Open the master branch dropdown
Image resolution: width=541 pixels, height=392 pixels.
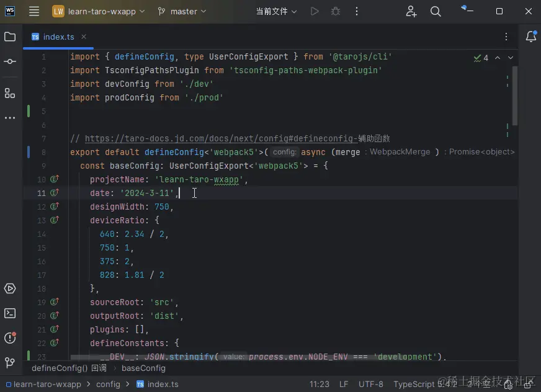pyautogui.click(x=182, y=11)
